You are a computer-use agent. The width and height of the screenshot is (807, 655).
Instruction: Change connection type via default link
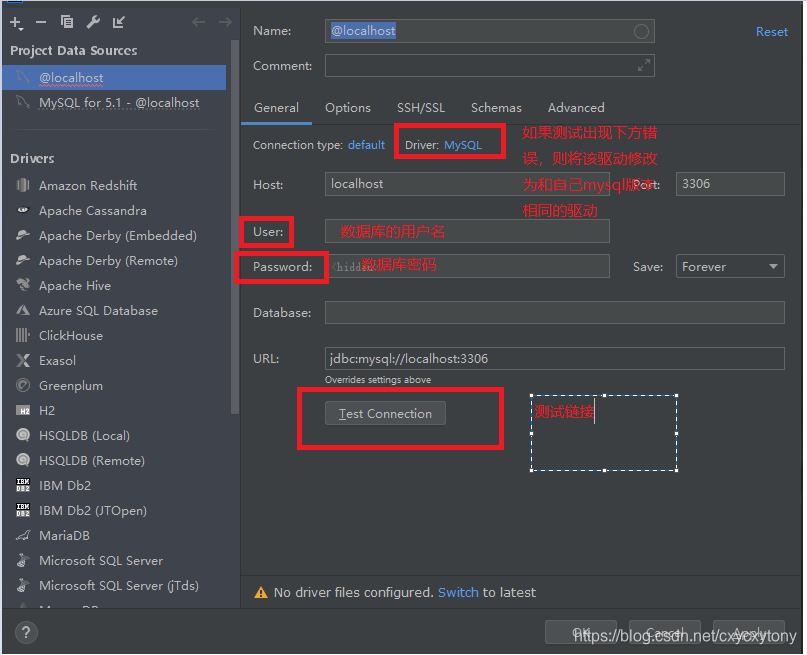[x=366, y=145]
